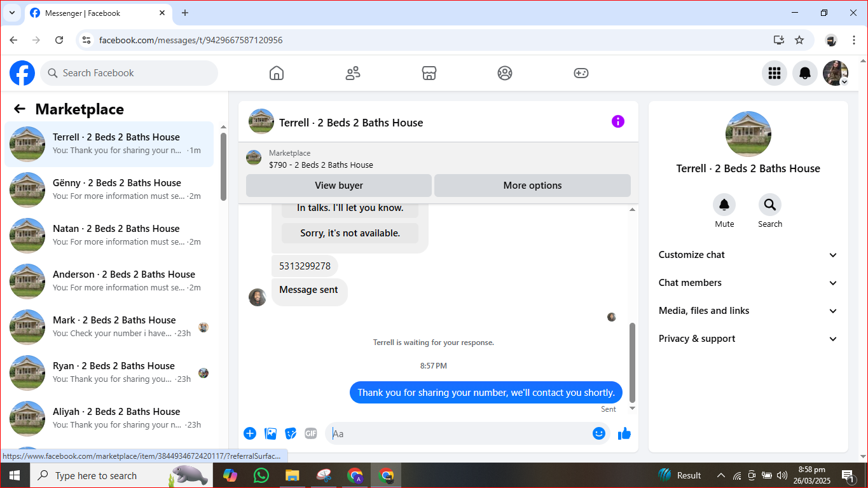Open the account profile picture menu
Viewport: 868px width, 488px height.
[836, 73]
